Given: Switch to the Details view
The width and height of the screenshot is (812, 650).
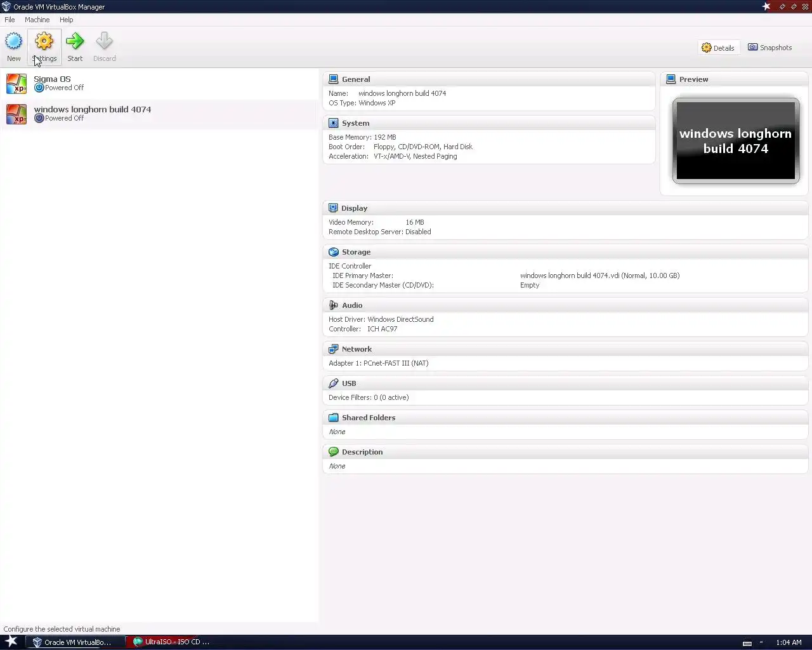Looking at the screenshot, I should click(718, 48).
